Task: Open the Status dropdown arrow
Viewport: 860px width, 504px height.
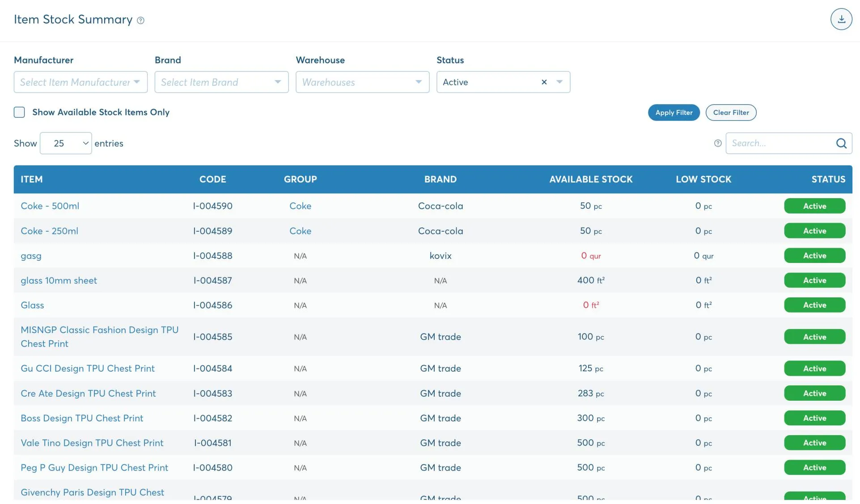Action: pos(559,82)
